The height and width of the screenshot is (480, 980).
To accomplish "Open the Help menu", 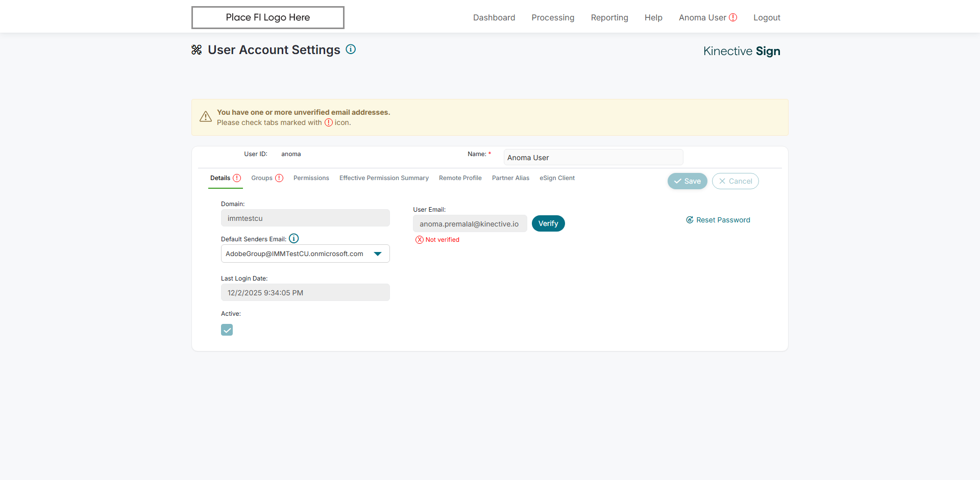I will 653,17.
